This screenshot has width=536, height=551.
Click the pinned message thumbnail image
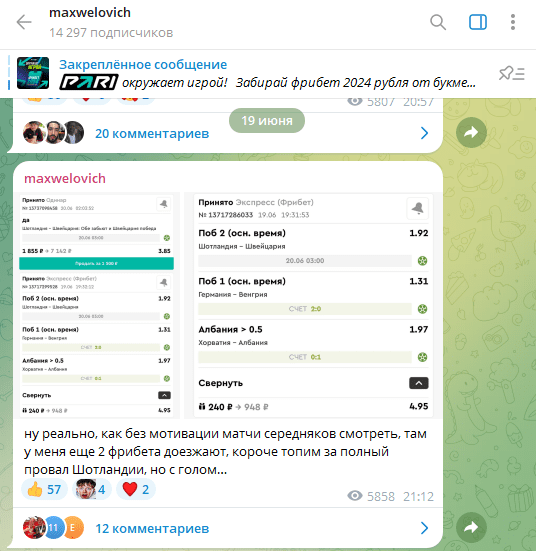[x=33, y=73]
